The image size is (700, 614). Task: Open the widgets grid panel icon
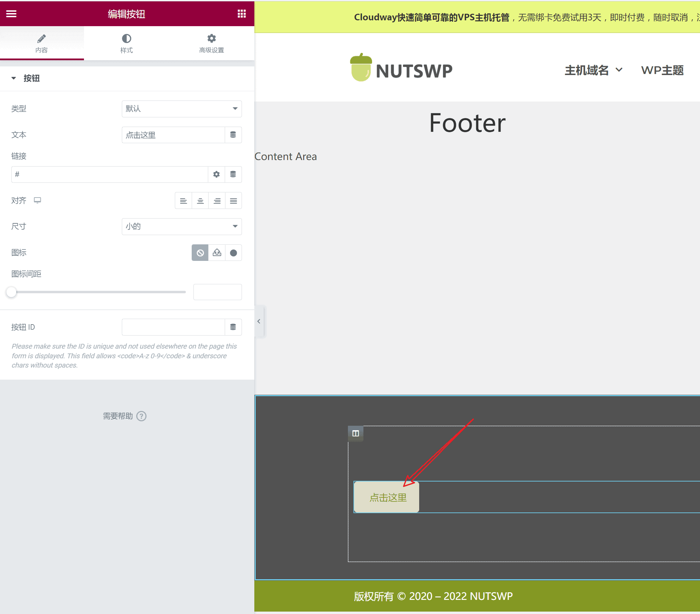[242, 14]
